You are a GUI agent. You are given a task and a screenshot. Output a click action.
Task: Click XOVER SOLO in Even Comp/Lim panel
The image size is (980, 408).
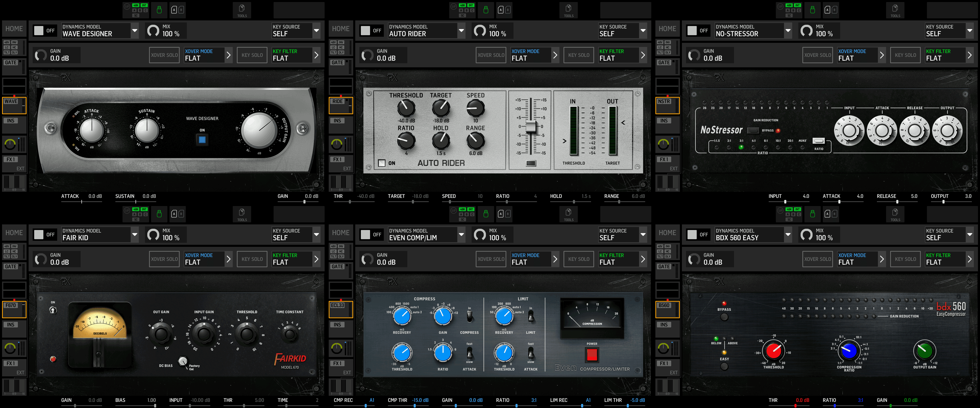click(491, 259)
